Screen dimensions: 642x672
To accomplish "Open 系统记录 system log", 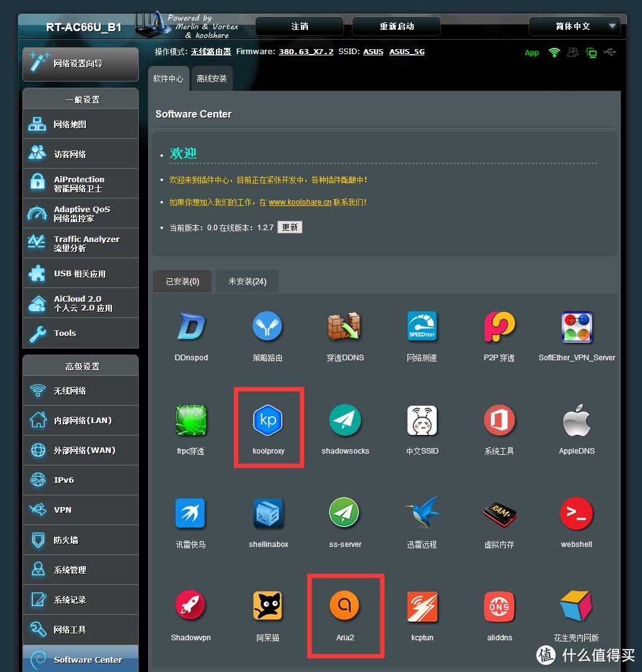I will click(x=81, y=600).
